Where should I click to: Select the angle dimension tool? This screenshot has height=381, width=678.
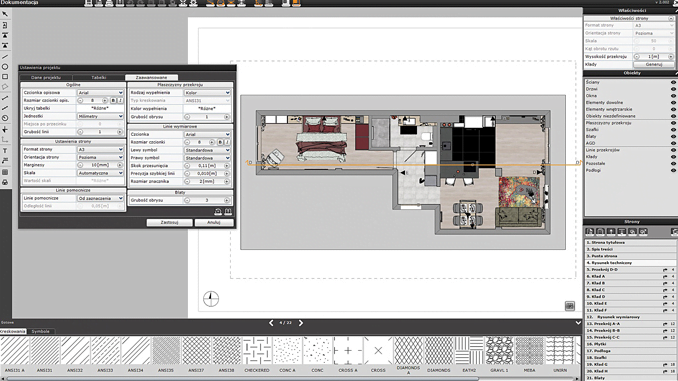[5, 140]
